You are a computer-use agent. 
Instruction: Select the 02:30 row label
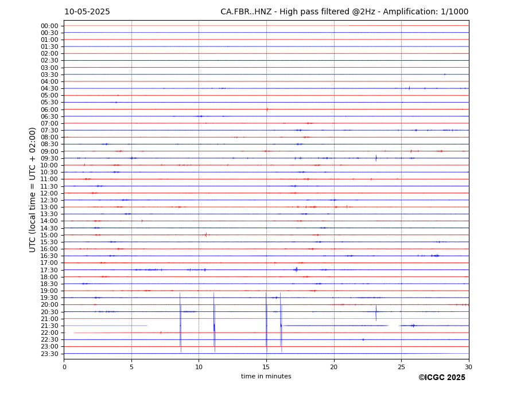49,61
